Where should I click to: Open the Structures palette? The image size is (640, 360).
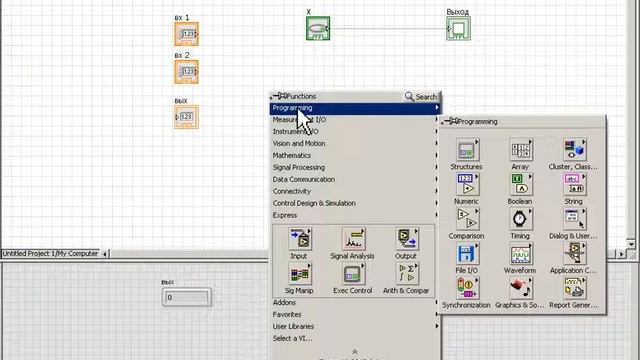click(467, 150)
